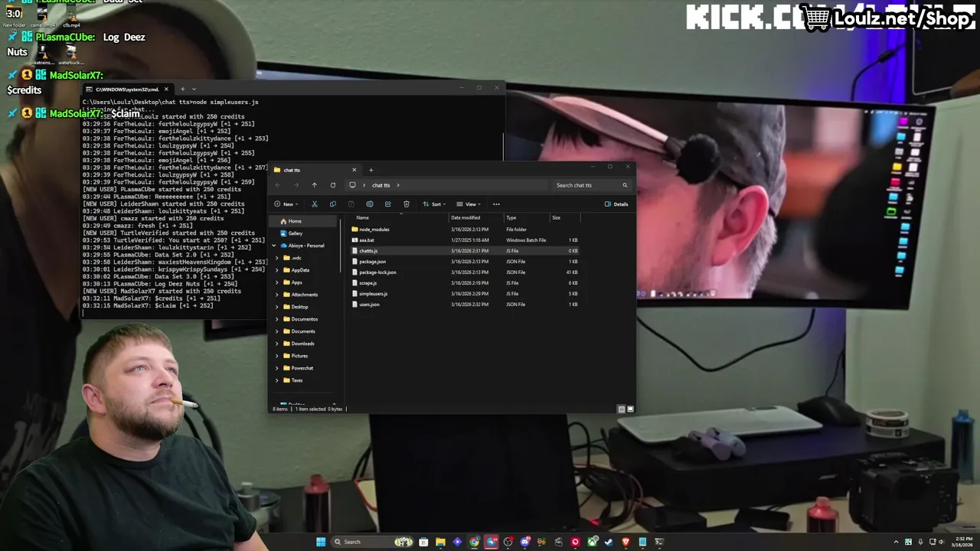Open the Windows Start button
Screen dimensions: 980x551
tap(321, 542)
